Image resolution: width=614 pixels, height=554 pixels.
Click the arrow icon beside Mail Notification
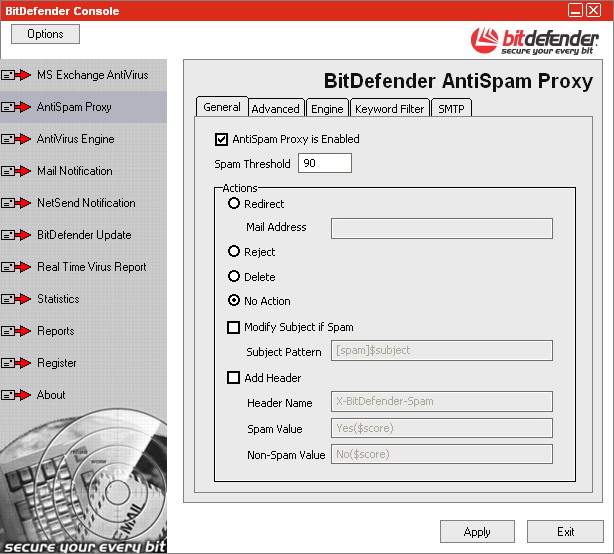click(16, 171)
